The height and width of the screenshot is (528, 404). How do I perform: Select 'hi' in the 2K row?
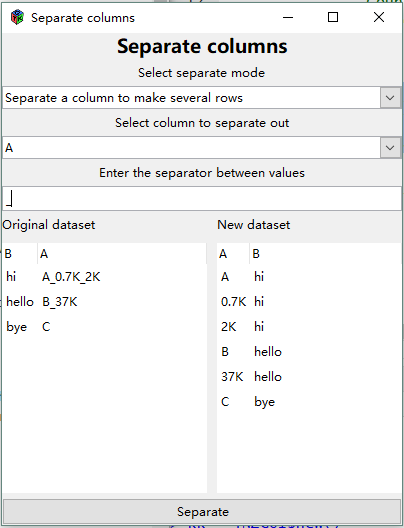tap(259, 327)
